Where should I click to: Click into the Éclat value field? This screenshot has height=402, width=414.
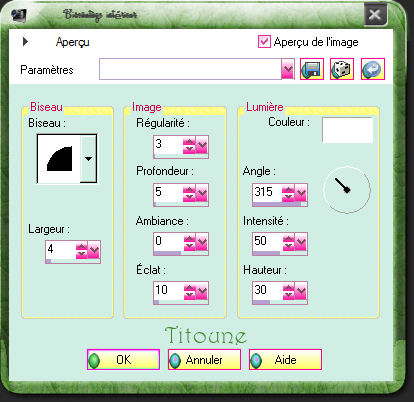point(168,290)
